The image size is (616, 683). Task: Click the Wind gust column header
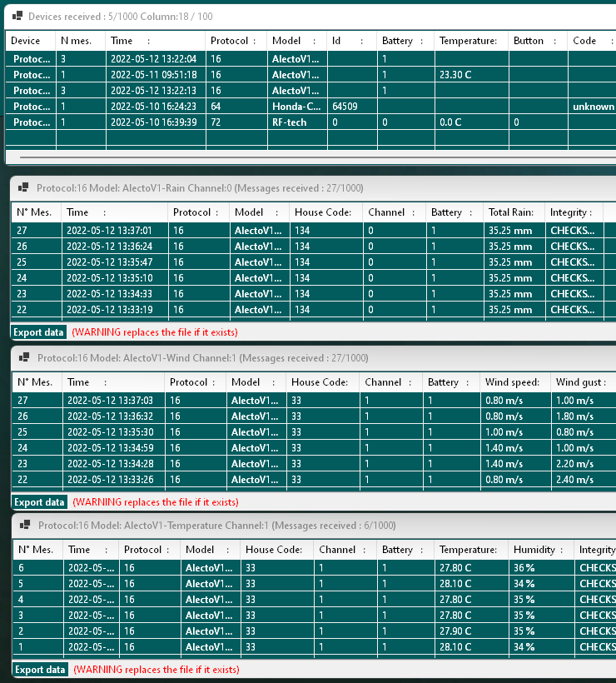584,382
